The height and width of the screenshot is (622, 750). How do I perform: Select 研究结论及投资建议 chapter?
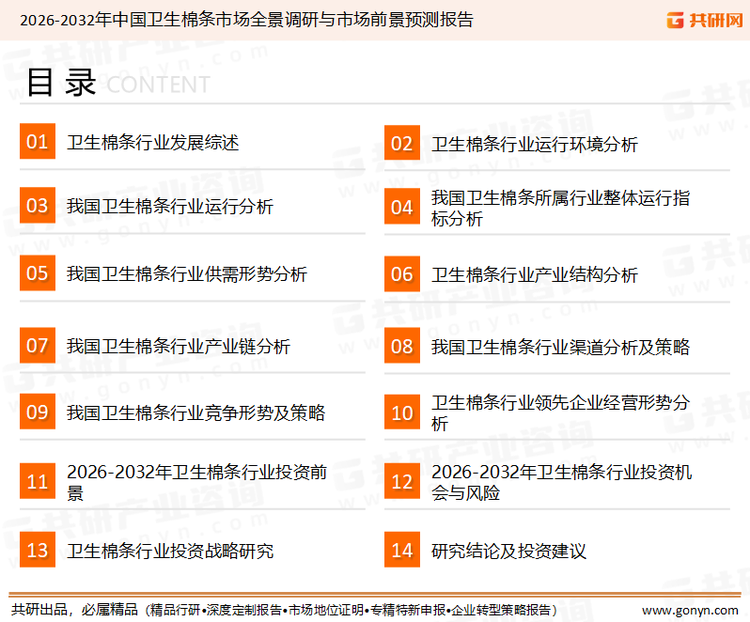(x=508, y=551)
